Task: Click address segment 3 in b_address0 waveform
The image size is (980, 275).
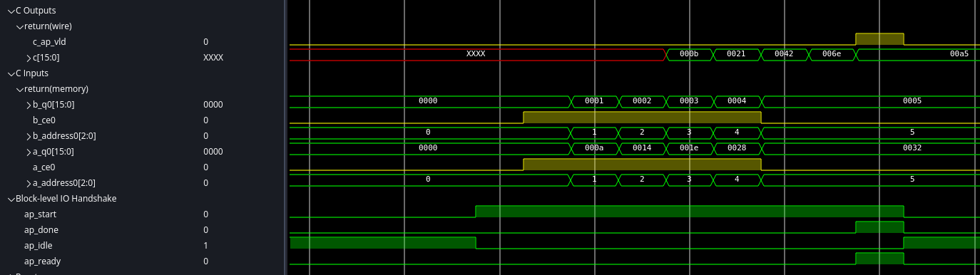Action: 689,133
